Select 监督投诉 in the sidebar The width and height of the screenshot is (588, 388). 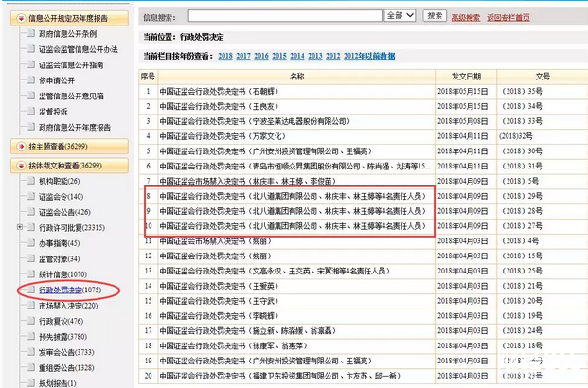53,112
